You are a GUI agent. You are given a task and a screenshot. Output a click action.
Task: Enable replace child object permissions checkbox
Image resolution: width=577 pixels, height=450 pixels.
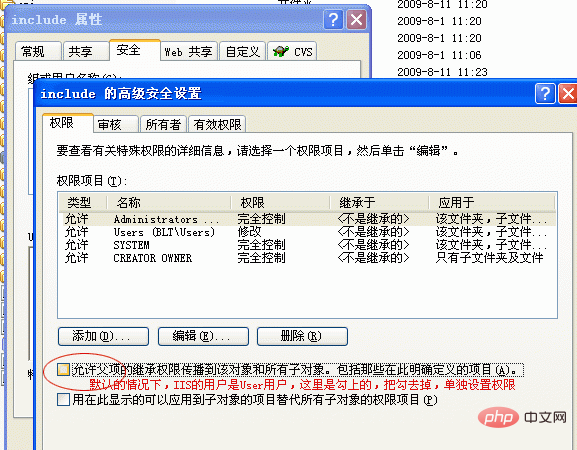tap(63, 400)
